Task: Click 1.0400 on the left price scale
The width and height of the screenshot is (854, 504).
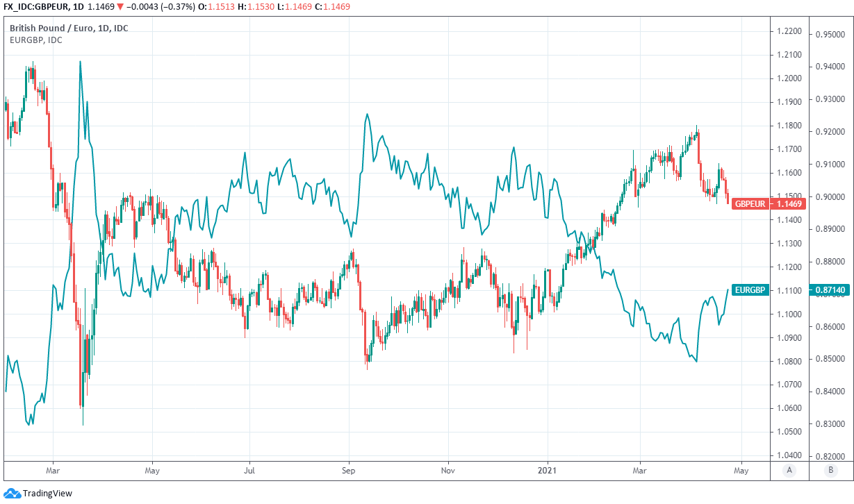Action: click(x=789, y=455)
